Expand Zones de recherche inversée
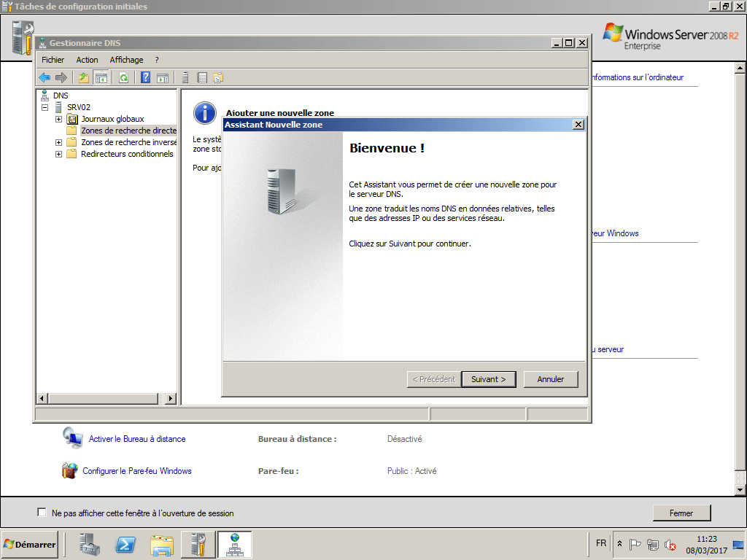Image resolution: width=747 pixels, height=560 pixels. point(58,142)
